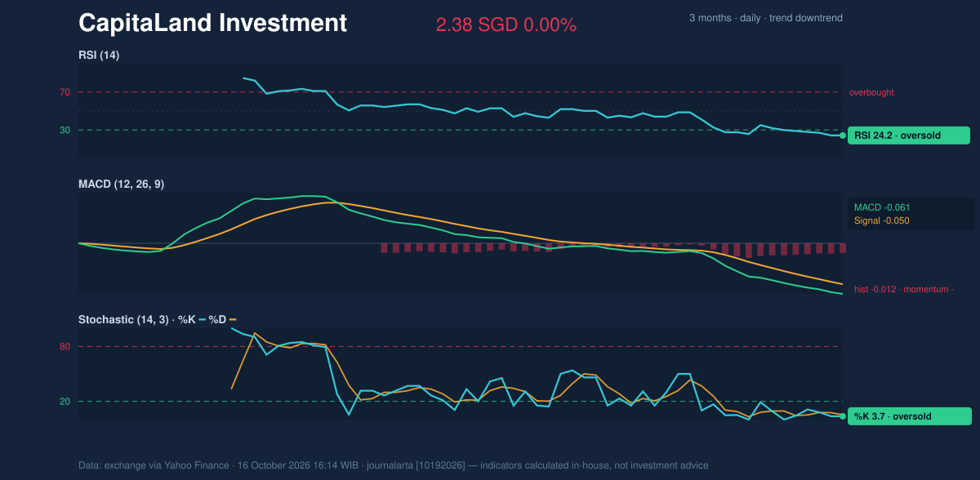Click the green end-point dot on RSI line
The width and height of the screenshot is (980, 480).
843,136
